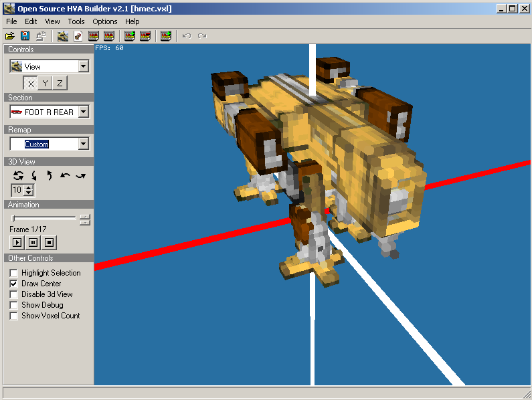Open the Tools menu

coord(76,21)
